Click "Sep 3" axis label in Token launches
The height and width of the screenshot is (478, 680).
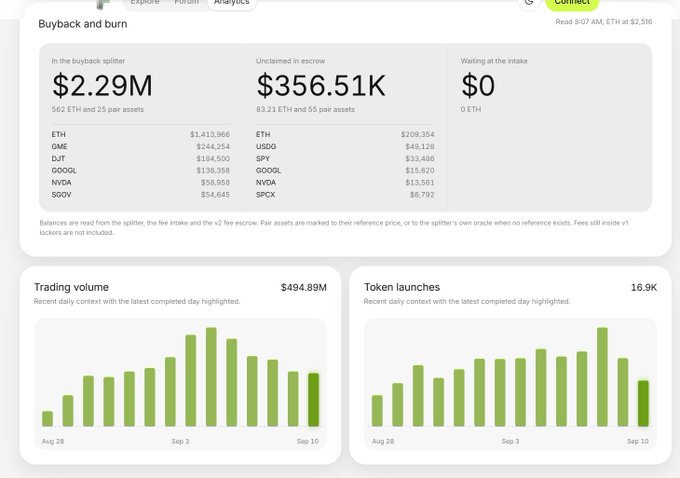(510, 441)
